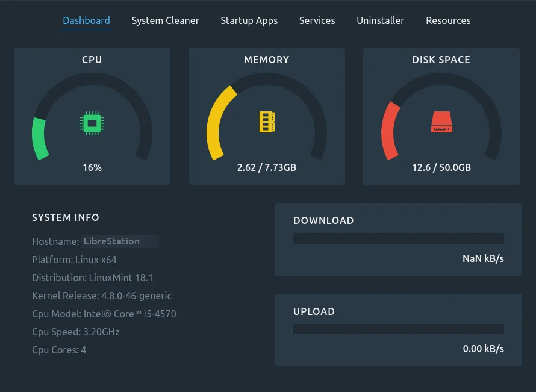536x392 pixels.
Task: Open the Resources tab
Action: [448, 21]
